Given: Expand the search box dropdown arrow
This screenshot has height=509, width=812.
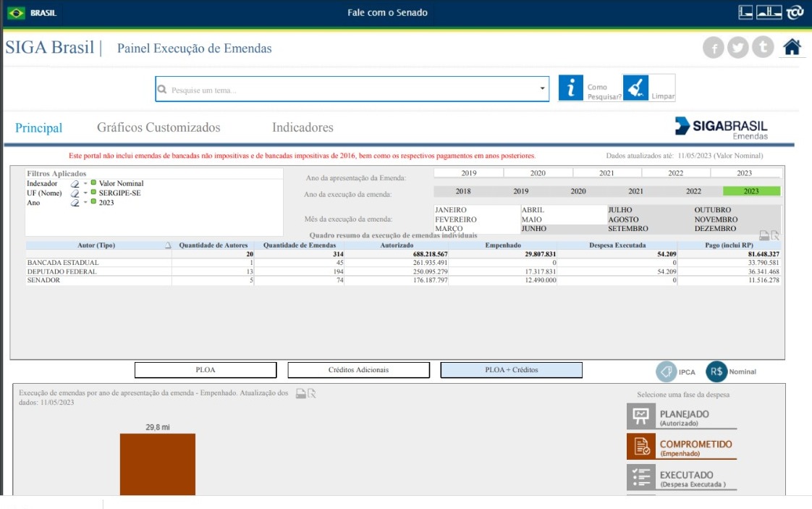Looking at the screenshot, I should (x=543, y=89).
